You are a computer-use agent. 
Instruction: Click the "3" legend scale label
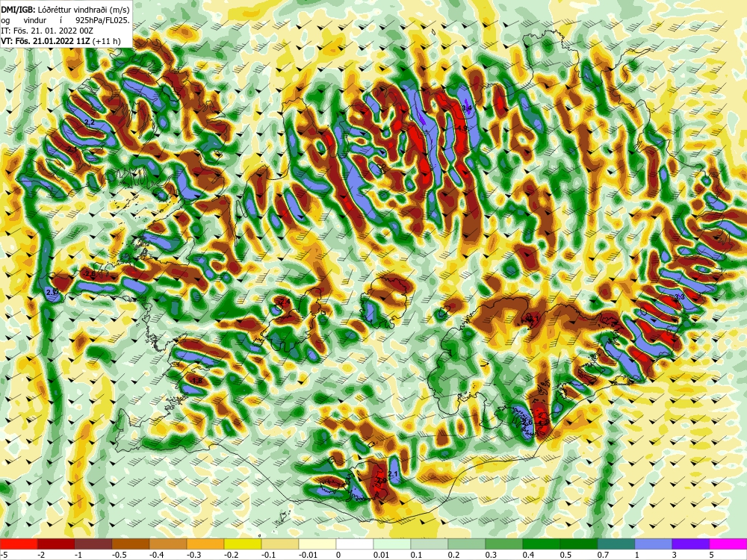pyautogui.click(x=675, y=555)
